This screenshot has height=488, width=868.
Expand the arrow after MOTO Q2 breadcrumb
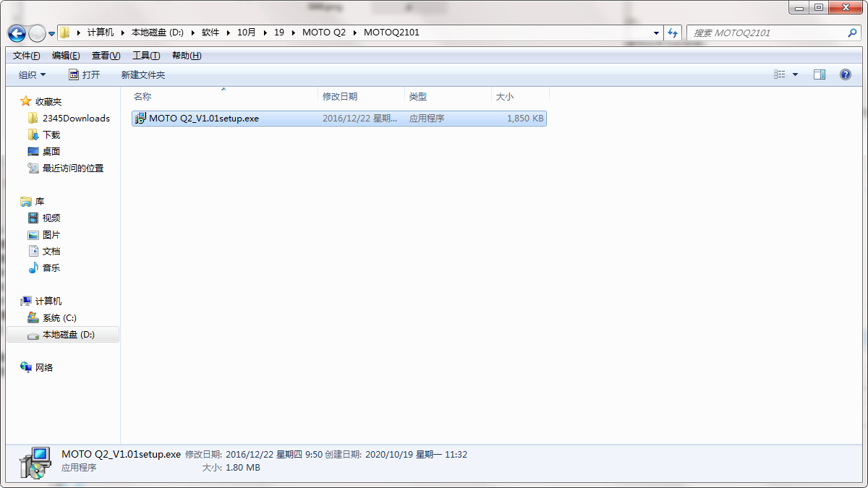click(x=355, y=33)
